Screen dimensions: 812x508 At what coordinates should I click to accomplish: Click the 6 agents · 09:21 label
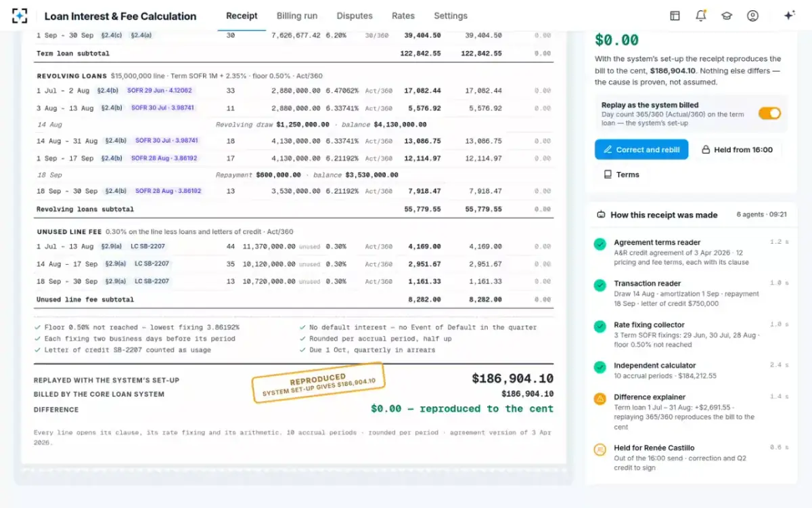point(761,215)
